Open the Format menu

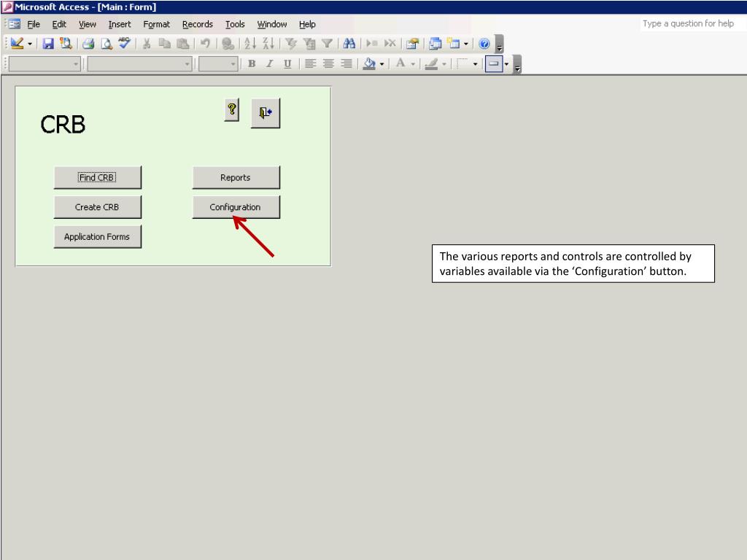156,24
